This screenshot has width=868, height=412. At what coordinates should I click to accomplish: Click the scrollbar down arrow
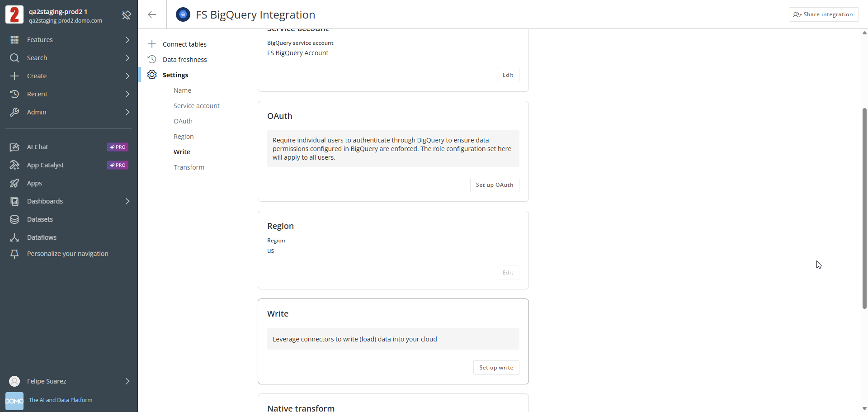coord(864,408)
